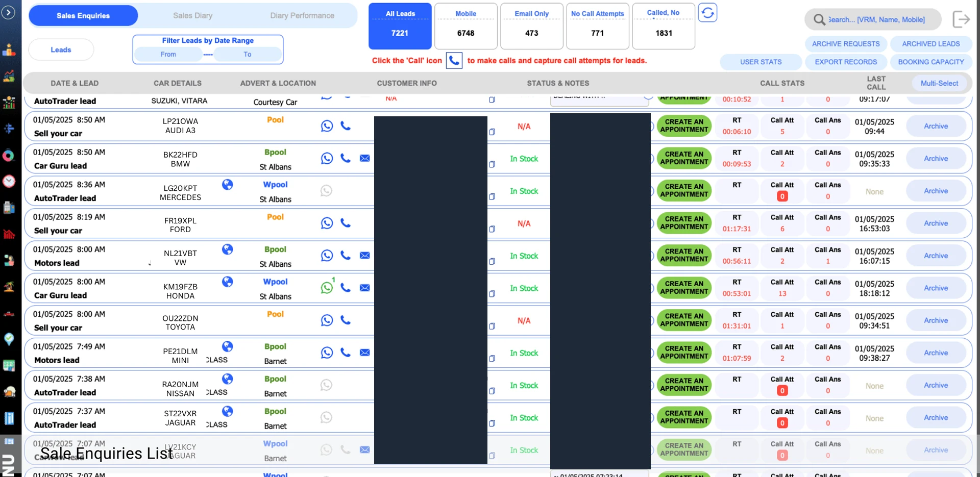The image size is (980, 477).
Task: Set the From date filter
Action: tap(168, 54)
